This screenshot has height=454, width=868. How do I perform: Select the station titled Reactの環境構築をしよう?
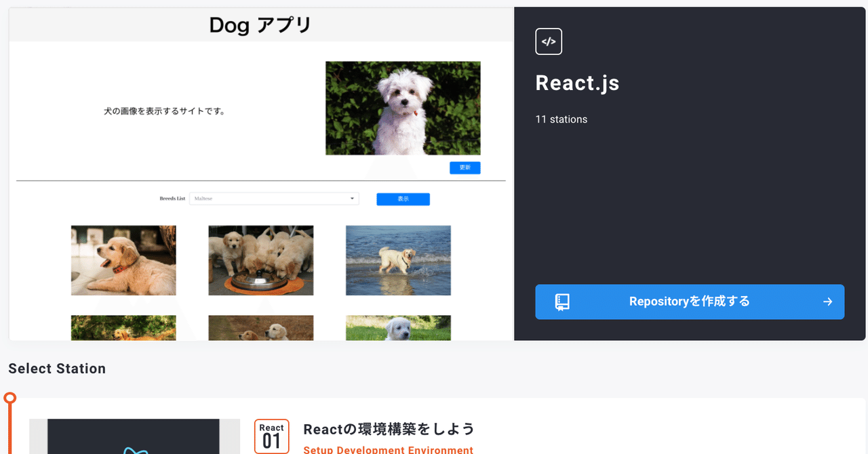(389, 429)
